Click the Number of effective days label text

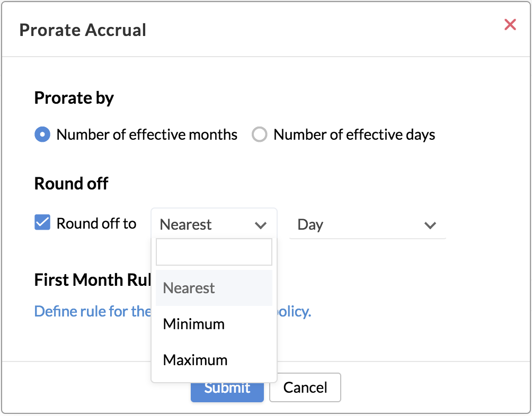tap(354, 135)
